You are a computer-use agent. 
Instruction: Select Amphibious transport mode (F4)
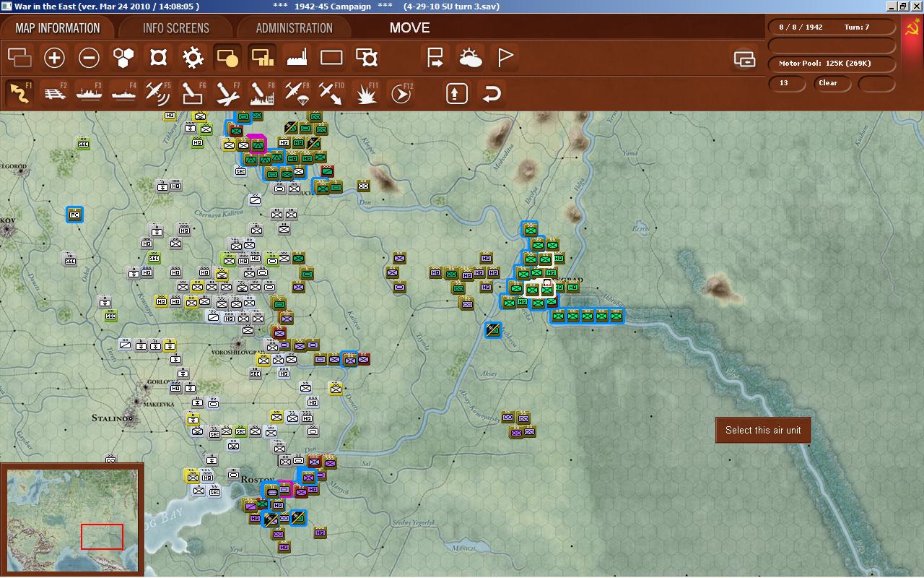point(123,93)
